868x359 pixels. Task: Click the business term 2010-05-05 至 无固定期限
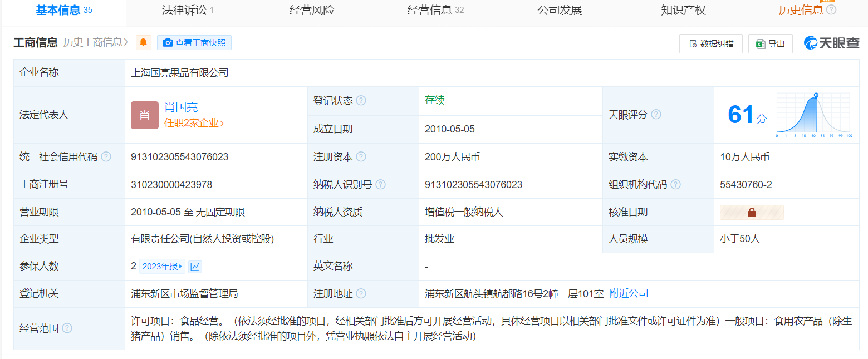point(188,212)
